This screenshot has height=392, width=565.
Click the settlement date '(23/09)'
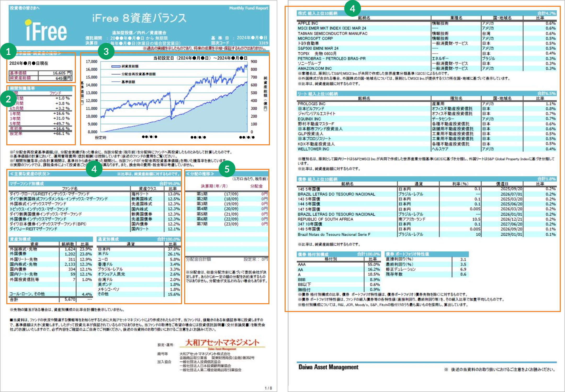coord(231,224)
